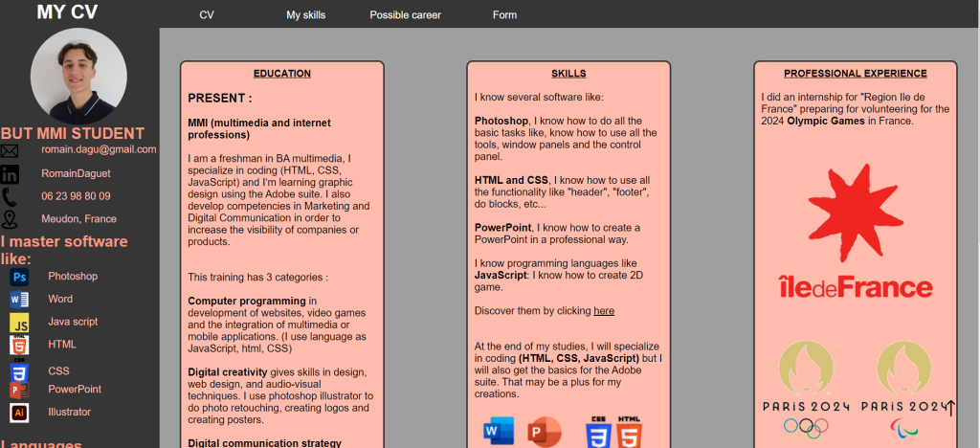Click the Photoshop icon in sidebar
The width and height of the screenshot is (980, 448).
coord(19,277)
